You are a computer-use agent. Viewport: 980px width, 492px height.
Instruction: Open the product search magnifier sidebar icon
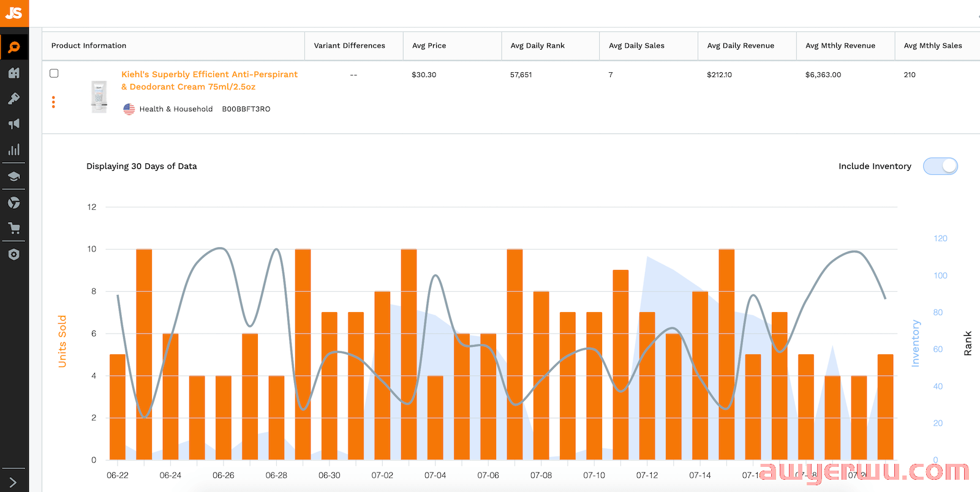click(13, 47)
